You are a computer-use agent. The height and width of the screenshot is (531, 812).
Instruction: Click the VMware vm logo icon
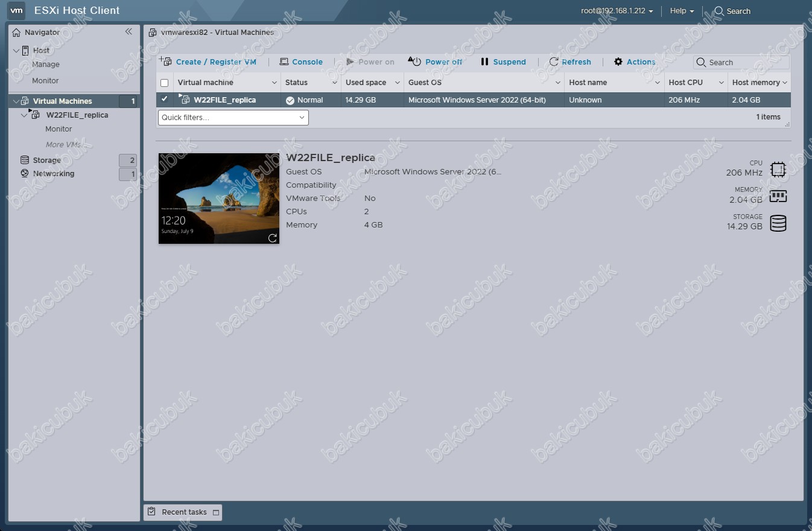tap(17, 10)
